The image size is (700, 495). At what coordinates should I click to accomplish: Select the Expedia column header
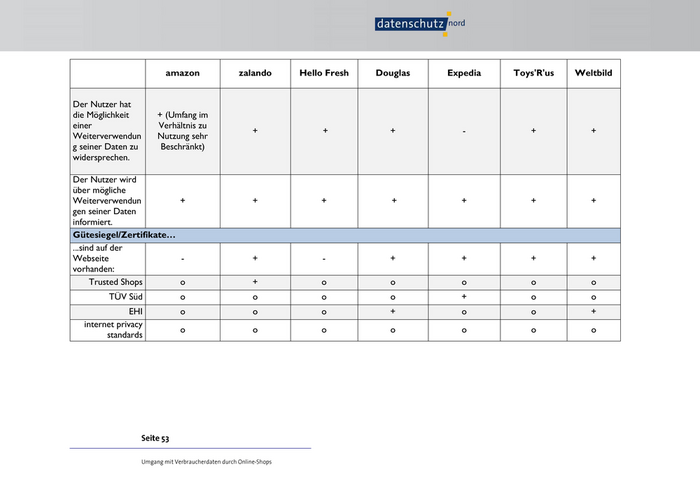(463, 74)
